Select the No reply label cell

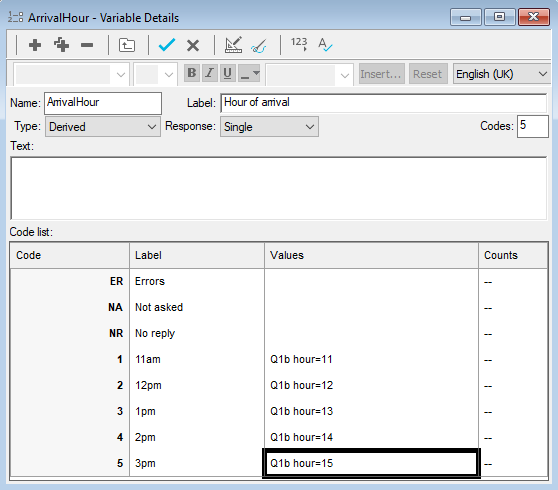pyautogui.click(x=197, y=333)
